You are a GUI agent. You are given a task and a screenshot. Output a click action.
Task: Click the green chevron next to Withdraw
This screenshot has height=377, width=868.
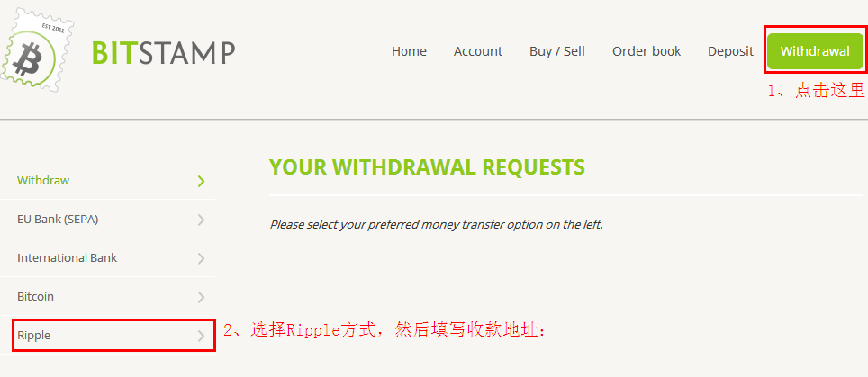click(x=201, y=181)
